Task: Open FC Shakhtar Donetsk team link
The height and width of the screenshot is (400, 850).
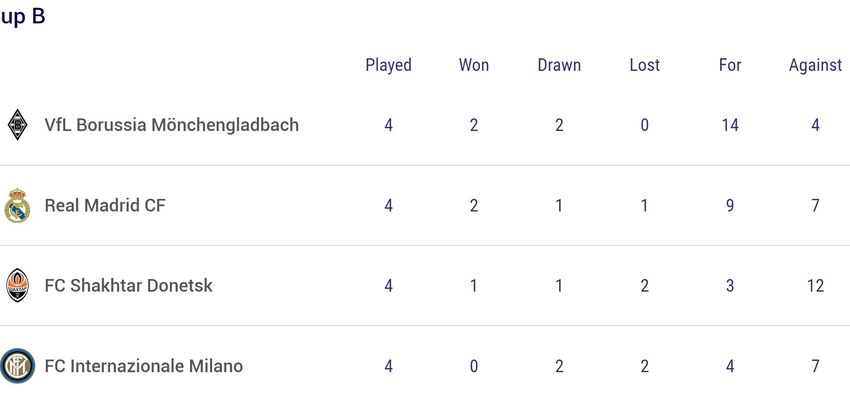Action: tap(128, 286)
